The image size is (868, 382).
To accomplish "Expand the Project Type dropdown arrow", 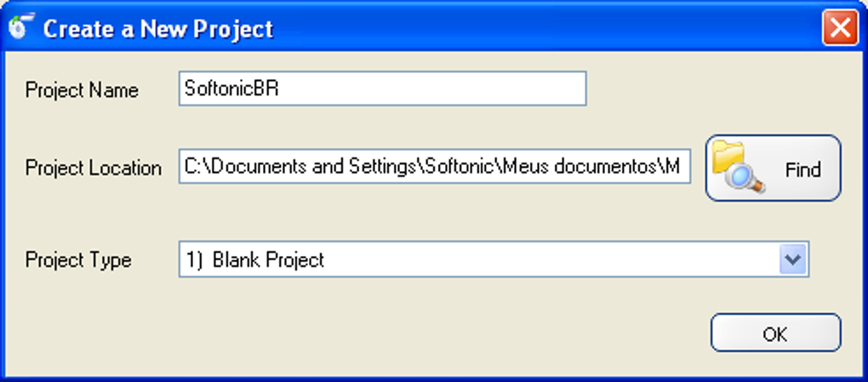I will click(792, 259).
